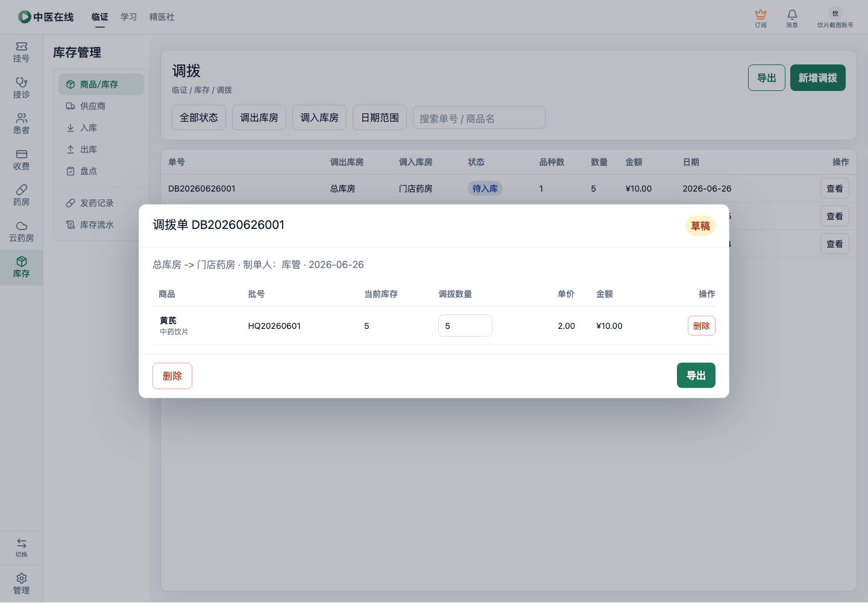Open the 饮片截图账号 account avatar
This screenshot has width=868, height=603.
[835, 13]
